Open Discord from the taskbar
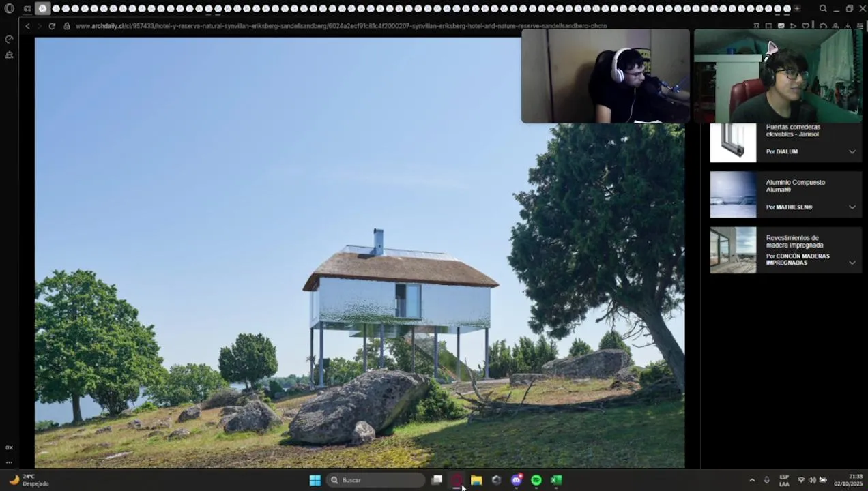 point(517,480)
